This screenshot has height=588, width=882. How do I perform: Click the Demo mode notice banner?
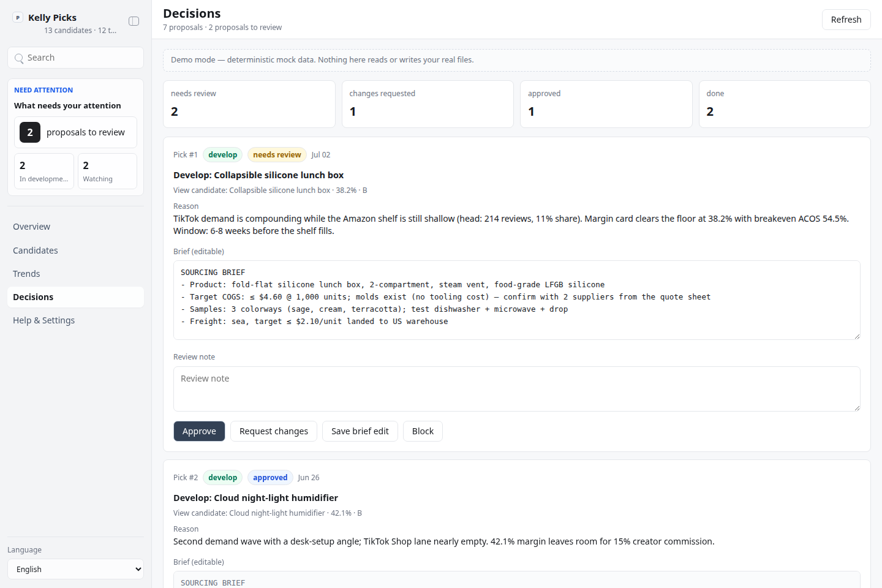(517, 60)
